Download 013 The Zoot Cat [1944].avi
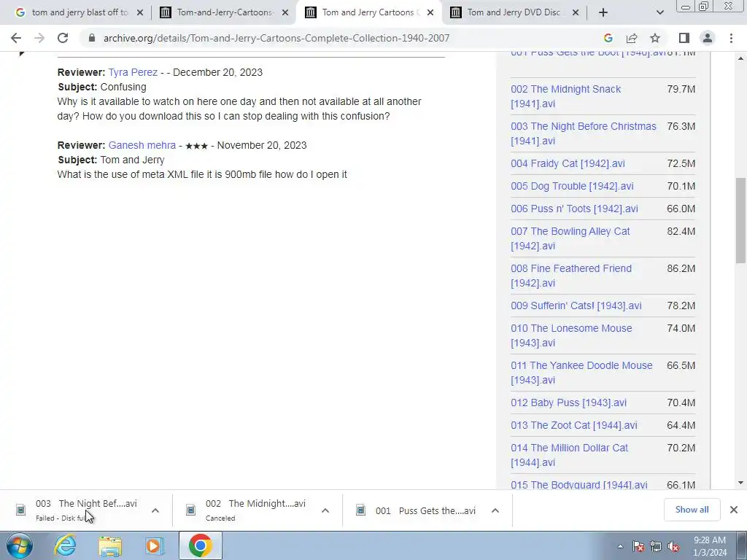Screen dimensions: 747x560 574,425
